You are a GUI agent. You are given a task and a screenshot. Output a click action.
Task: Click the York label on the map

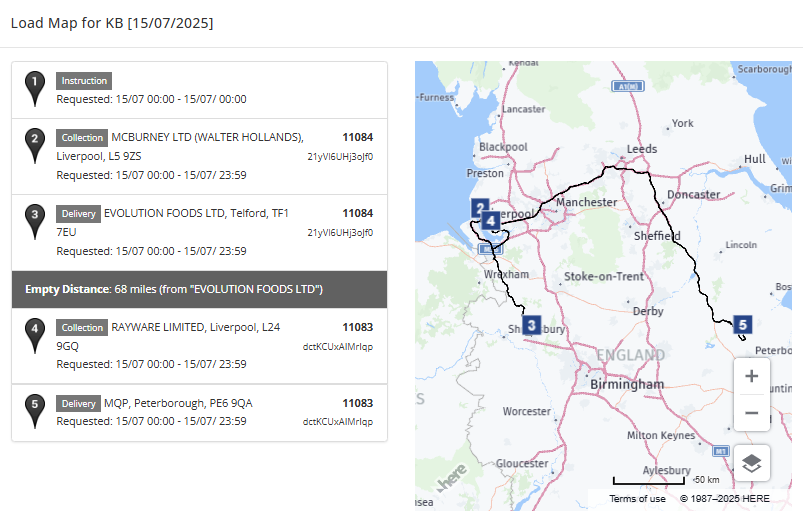pyautogui.click(x=683, y=123)
